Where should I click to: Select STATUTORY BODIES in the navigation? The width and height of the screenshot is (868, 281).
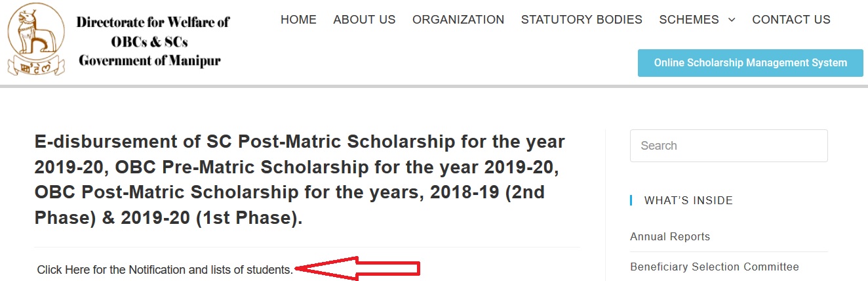tap(582, 20)
